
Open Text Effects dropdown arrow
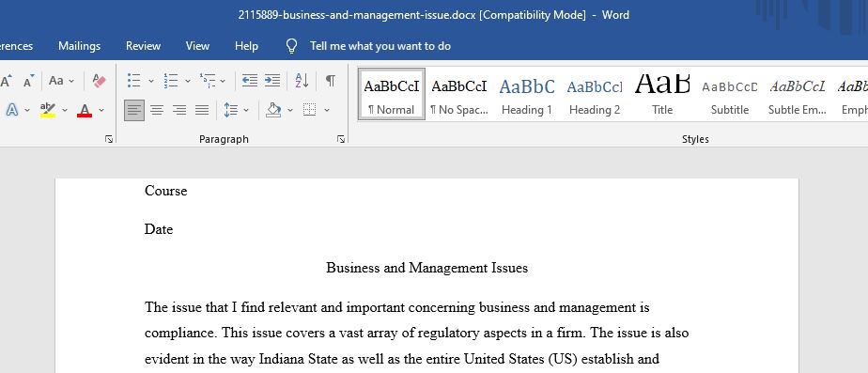coord(27,110)
